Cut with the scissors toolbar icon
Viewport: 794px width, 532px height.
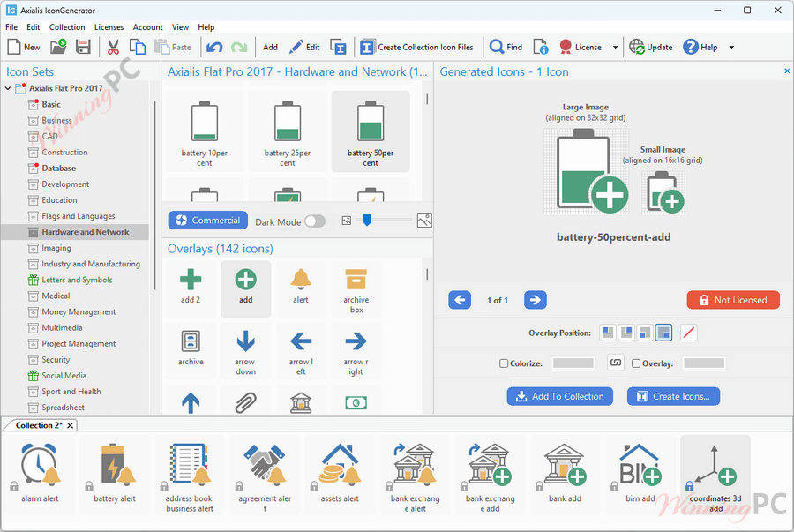(113, 47)
